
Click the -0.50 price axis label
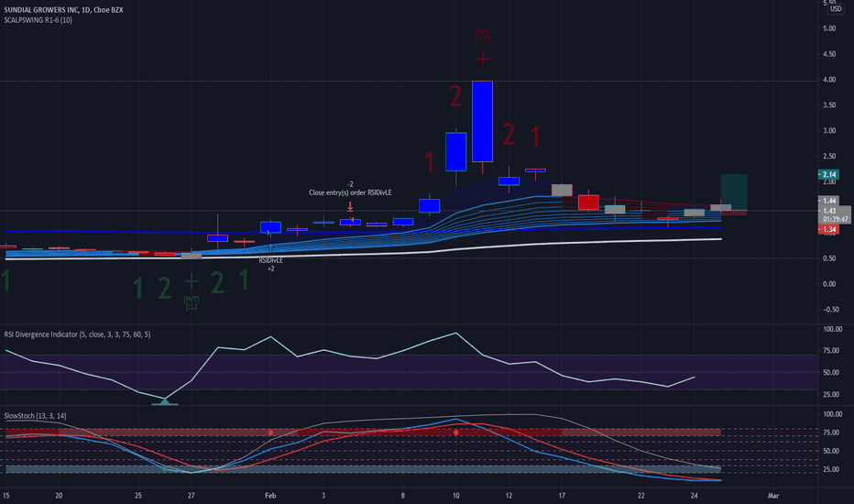pyautogui.click(x=830, y=310)
